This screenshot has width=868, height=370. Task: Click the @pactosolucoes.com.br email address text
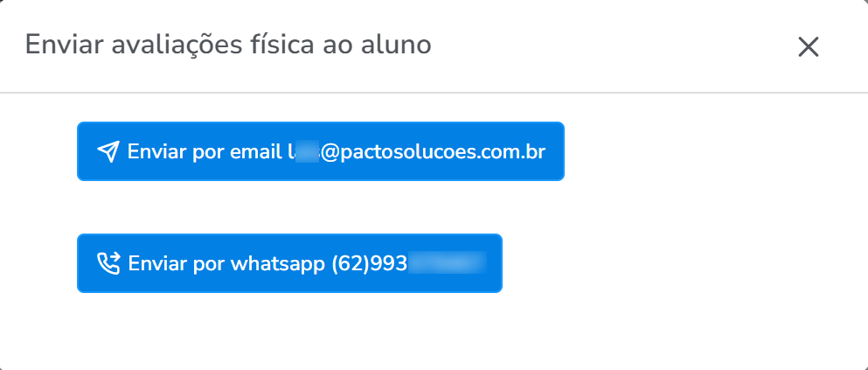tap(433, 152)
